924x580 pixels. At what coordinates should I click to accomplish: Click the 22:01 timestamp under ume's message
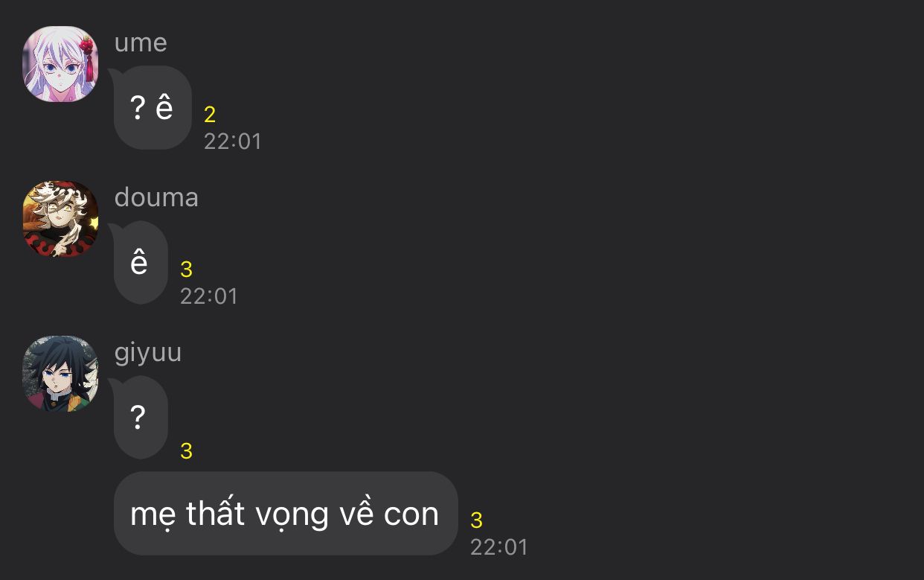(x=233, y=141)
